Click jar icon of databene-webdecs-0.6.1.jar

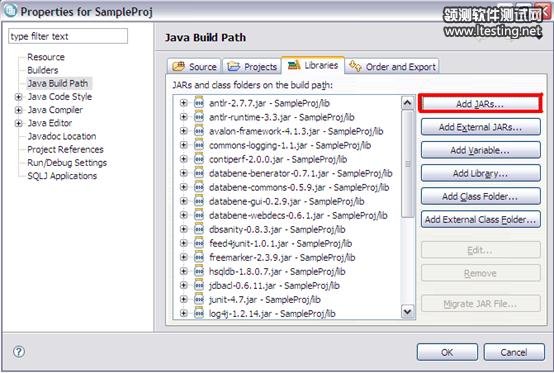(x=199, y=215)
